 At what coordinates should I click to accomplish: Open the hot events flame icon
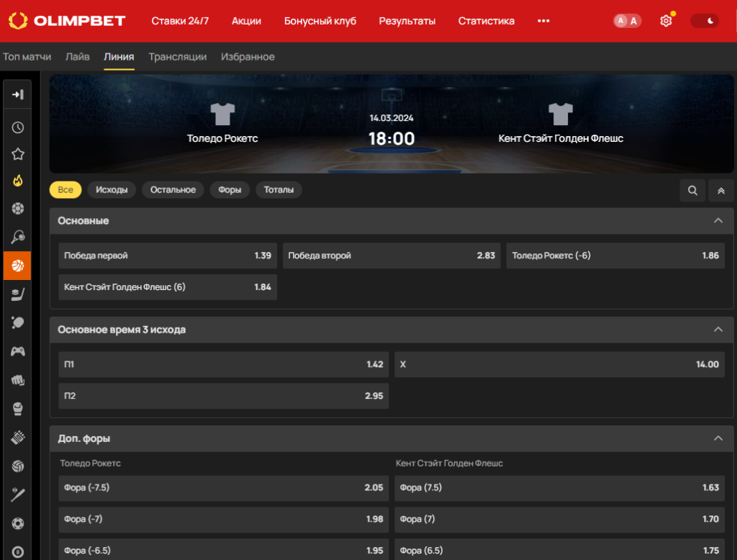[x=17, y=181]
